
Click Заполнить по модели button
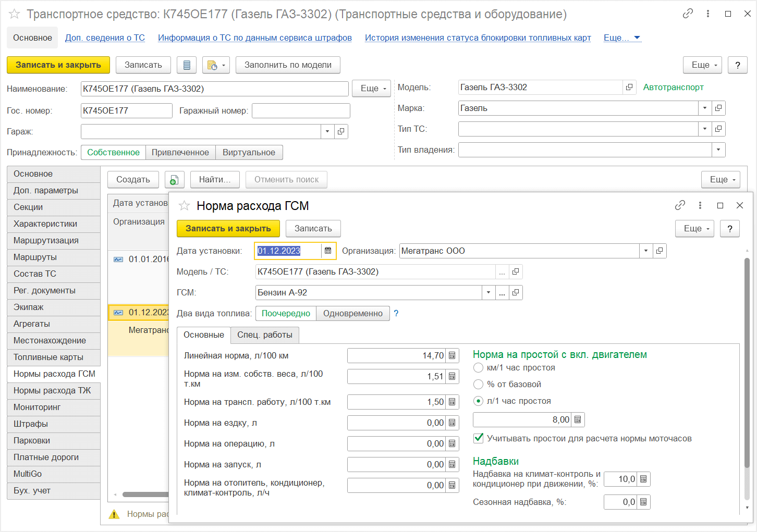pyautogui.click(x=288, y=65)
